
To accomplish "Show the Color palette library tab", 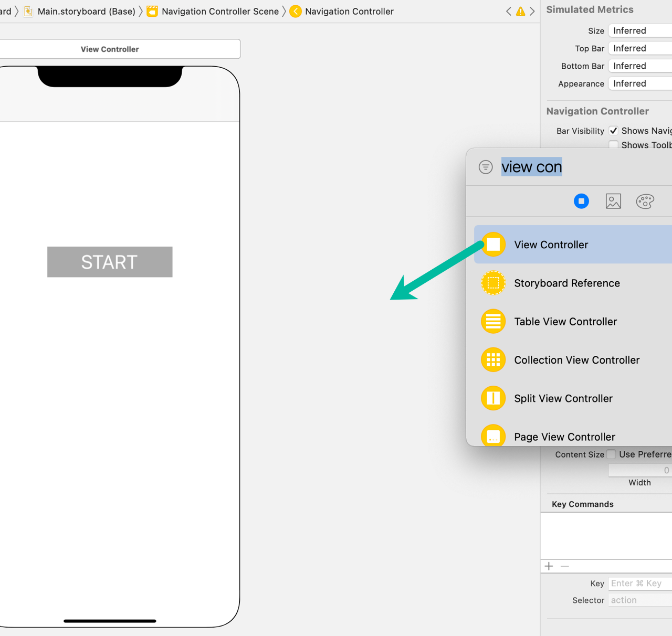I will click(645, 201).
